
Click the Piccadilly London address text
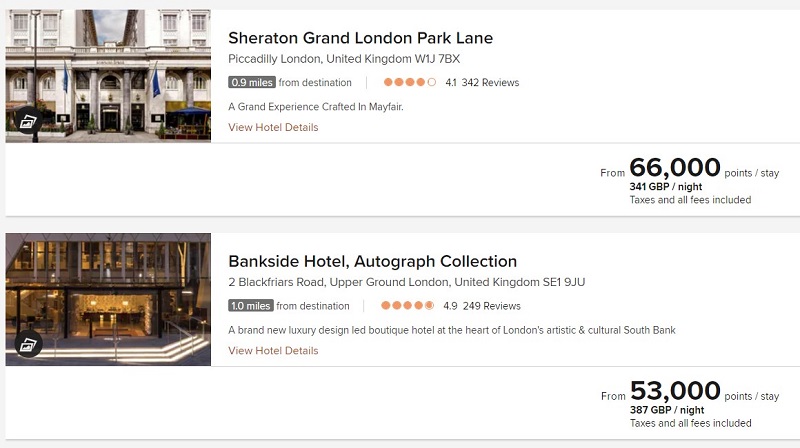pos(344,59)
